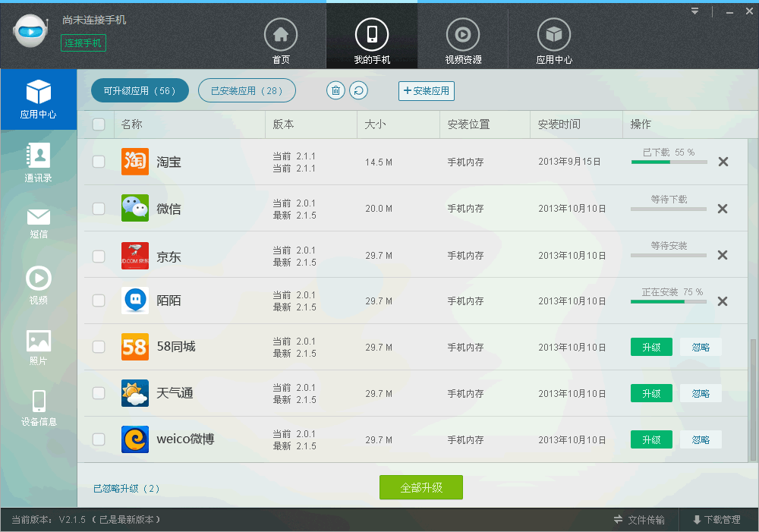759x532 pixels.
Task: Tick the checkbox for 微信
Action: [x=99, y=208]
